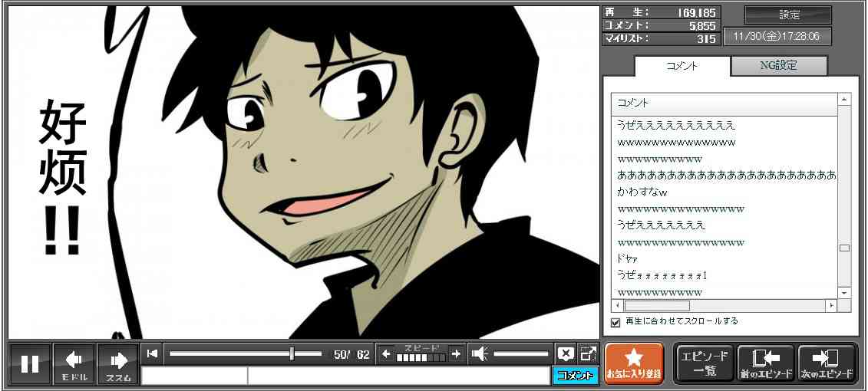
Task: Jump to the first page icon
Action: 153,353
